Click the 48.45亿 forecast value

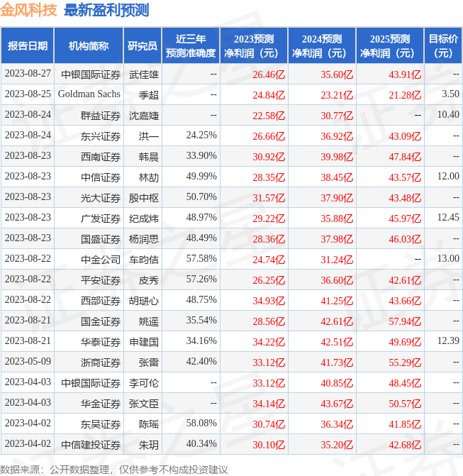pyautogui.click(x=405, y=383)
